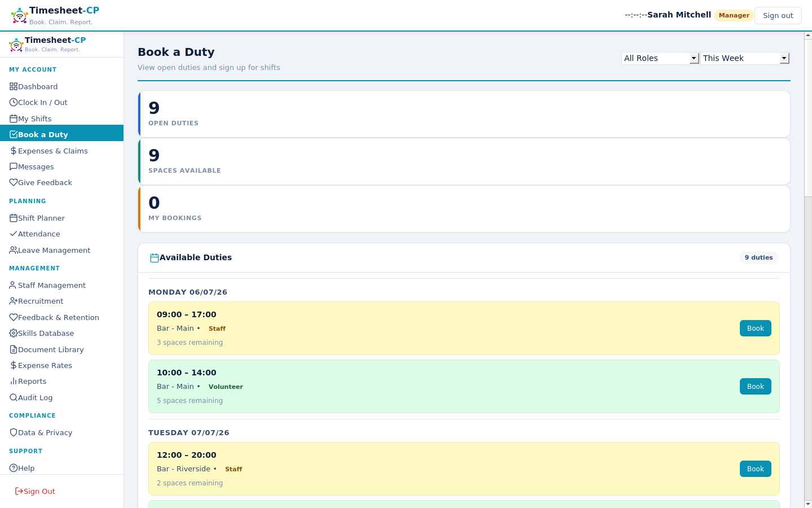Book the Monday 10:00 – 14:00 volunteer duty
Image resolution: width=812 pixels, height=508 pixels.
(x=755, y=386)
